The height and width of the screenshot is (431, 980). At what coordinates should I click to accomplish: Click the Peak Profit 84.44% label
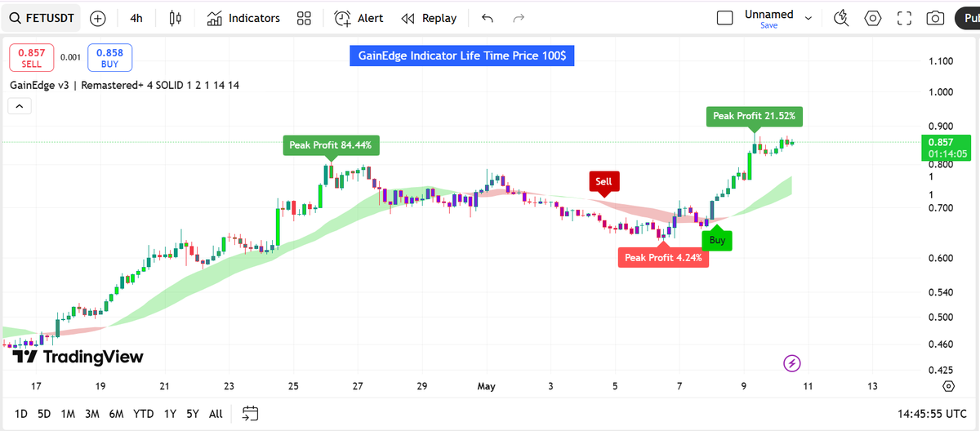[331, 145]
